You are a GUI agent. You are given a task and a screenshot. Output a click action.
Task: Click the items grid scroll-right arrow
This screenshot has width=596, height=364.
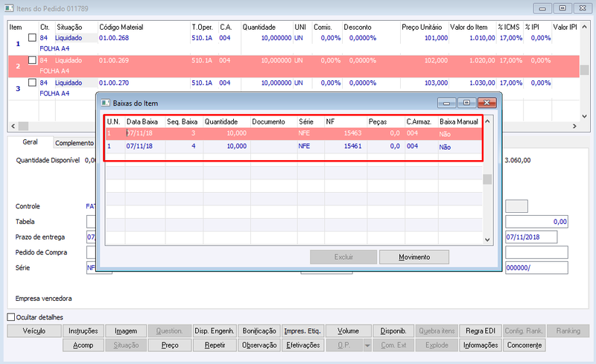point(574,126)
